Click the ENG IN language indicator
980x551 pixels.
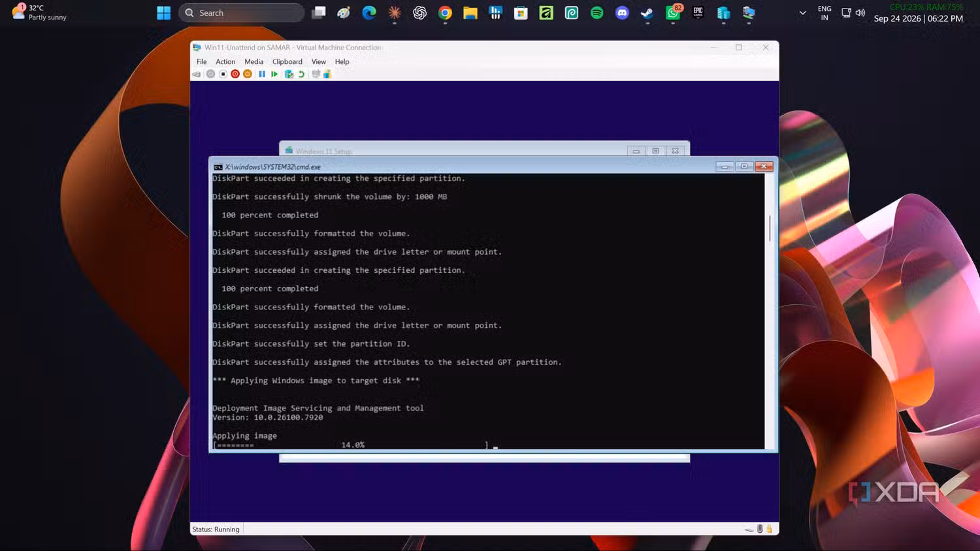pos(825,13)
